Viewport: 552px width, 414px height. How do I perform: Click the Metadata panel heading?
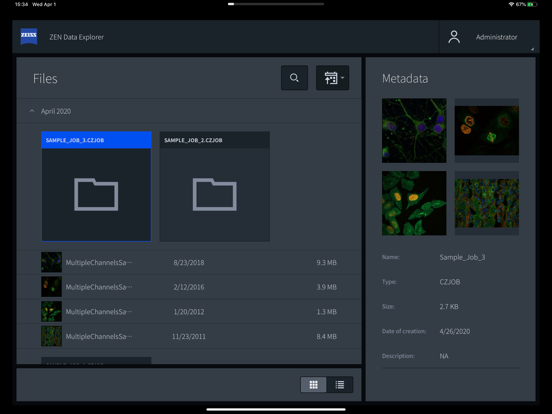(x=405, y=79)
